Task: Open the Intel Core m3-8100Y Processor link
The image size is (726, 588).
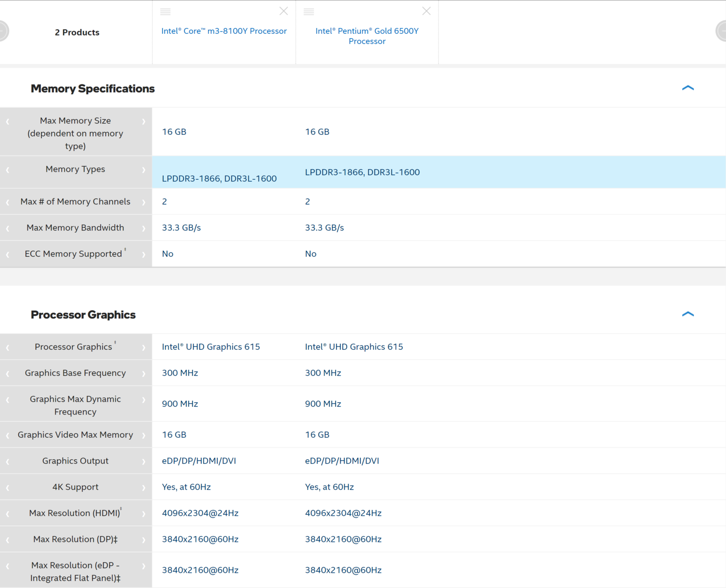Action: tap(224, 31)
